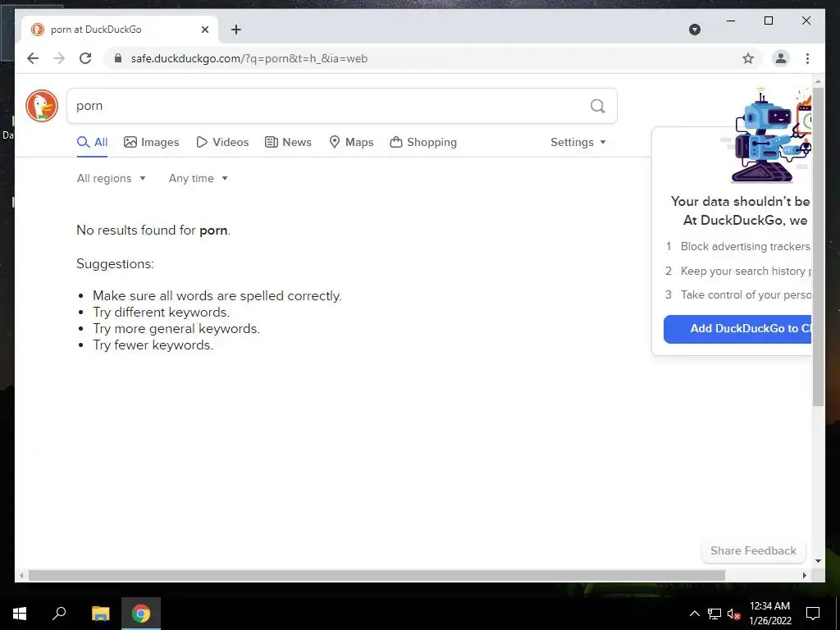Click the 'Suggestions:' heading text

coord(115,263)
